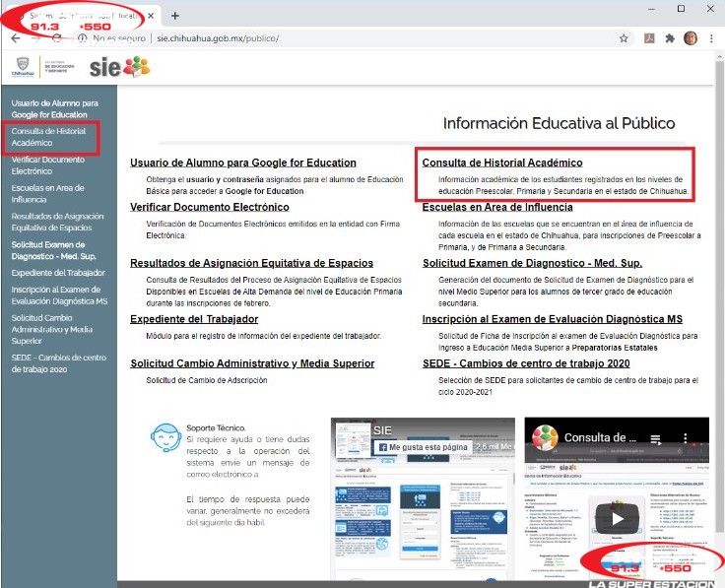The image size is (725, 588).
Task: Open the browser extensions puzzle icon
Action: pos(670,38)
